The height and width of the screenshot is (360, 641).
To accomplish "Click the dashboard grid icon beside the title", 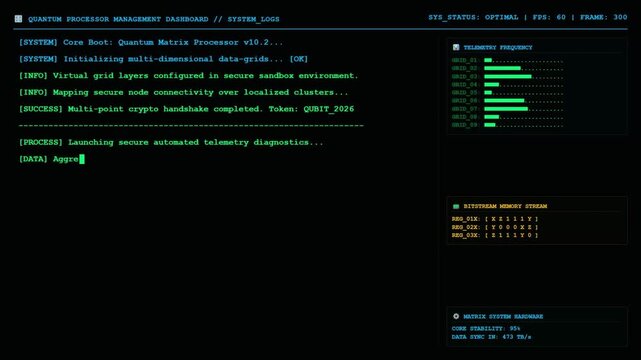I will [18, 19].
